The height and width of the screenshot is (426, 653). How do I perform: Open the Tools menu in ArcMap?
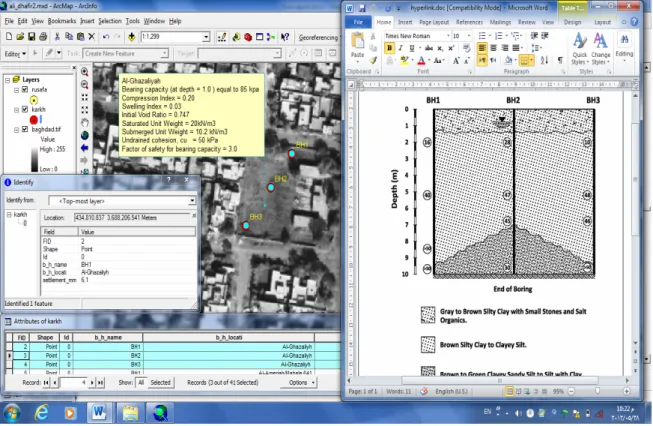coord(132,21)
